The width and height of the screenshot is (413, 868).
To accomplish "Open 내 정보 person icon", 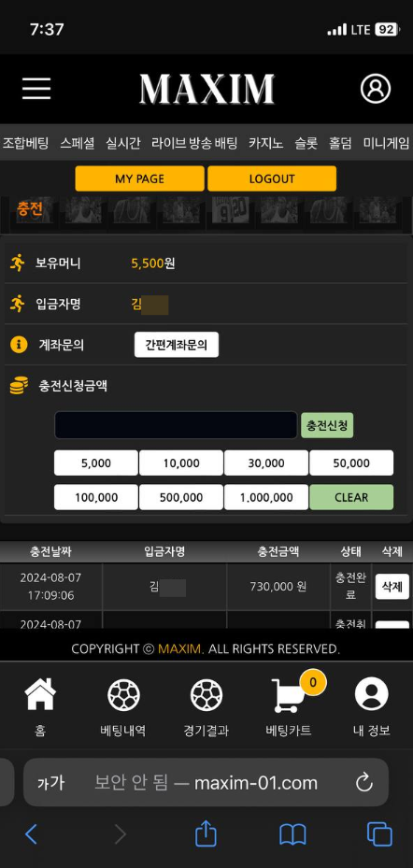I will click(x=372, y=694).
